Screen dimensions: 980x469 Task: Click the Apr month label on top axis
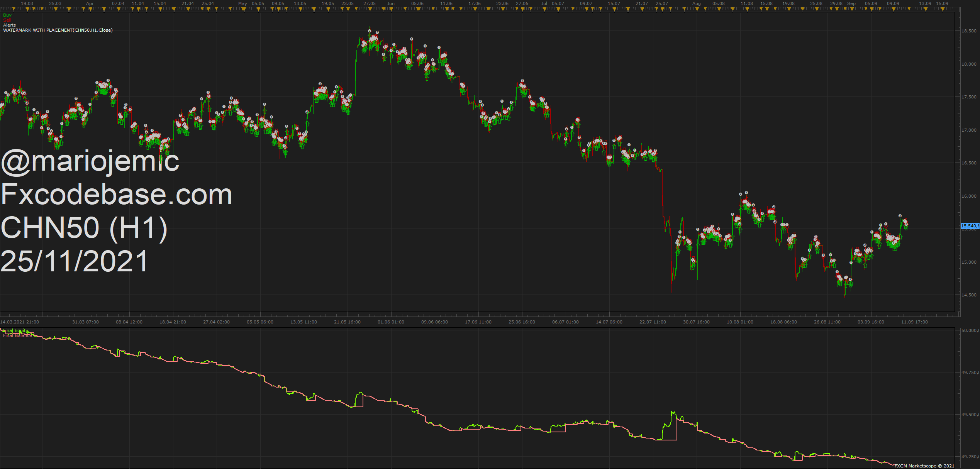click(x=90, y=3)
